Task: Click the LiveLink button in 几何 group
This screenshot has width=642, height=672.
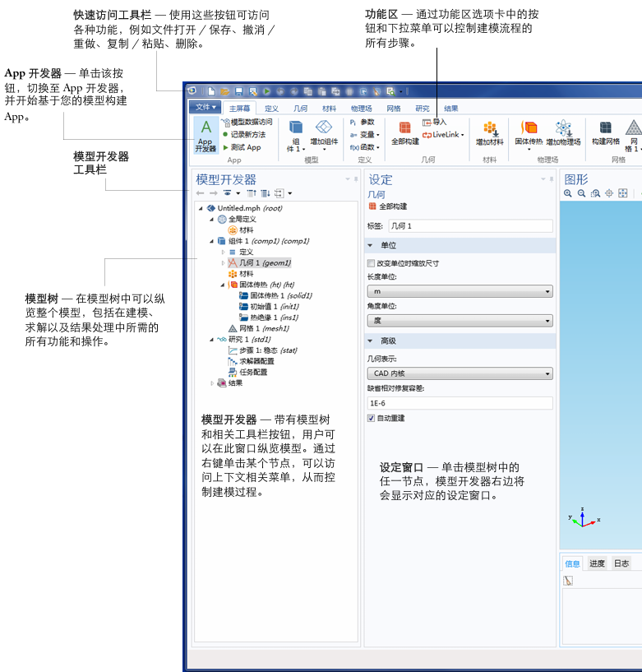Action: click(443, 135)
